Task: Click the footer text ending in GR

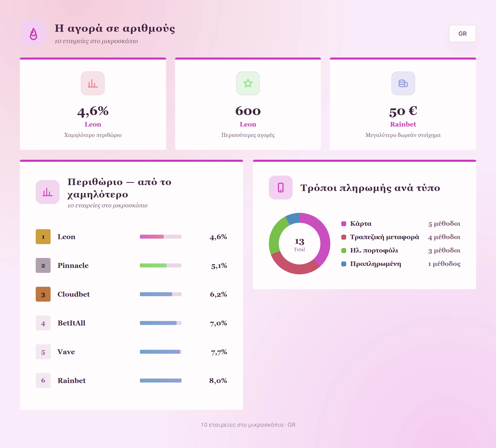Action: pos(248,425)
